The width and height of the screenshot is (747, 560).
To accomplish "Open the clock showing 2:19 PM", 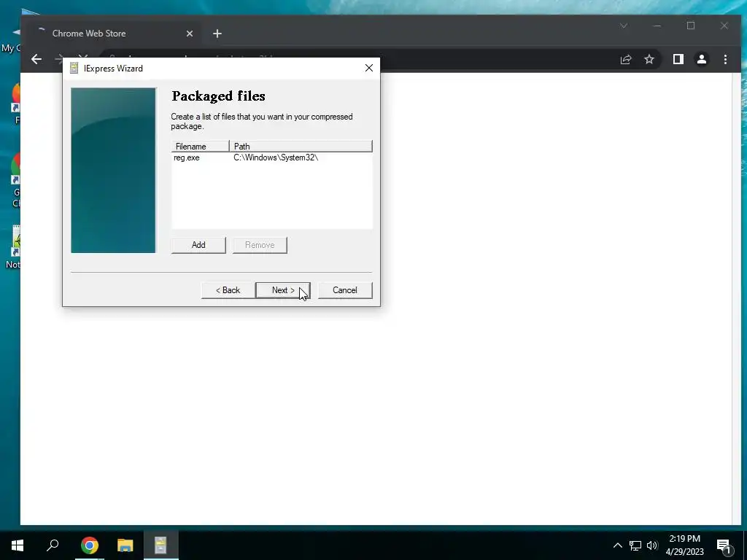I will click(684, 545).
